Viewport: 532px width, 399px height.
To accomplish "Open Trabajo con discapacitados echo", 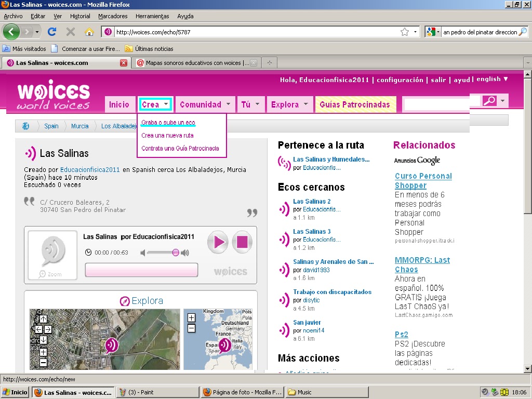I will (332, 292).
